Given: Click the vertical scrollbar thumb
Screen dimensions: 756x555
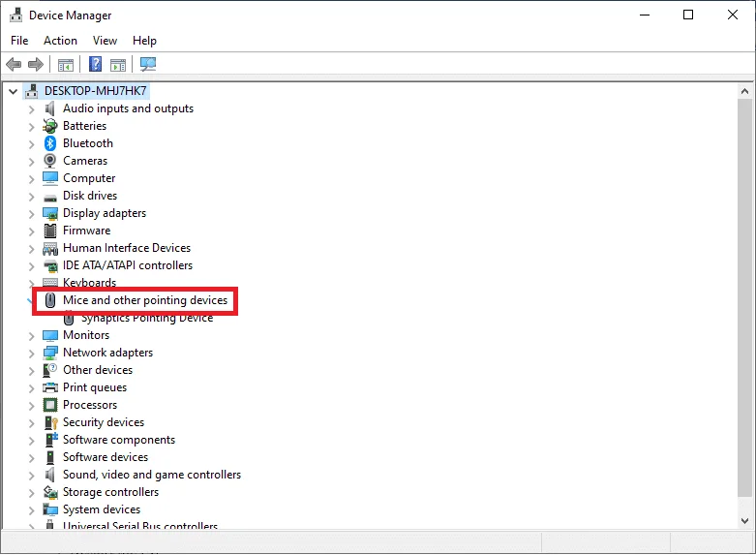Looking at the screenshot, I should point(744,297).
